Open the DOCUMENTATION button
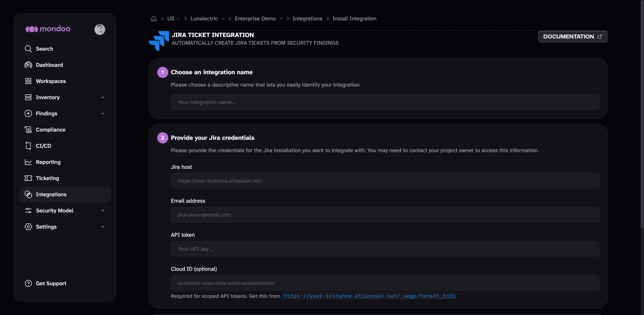644x315 pixels. 573,36
